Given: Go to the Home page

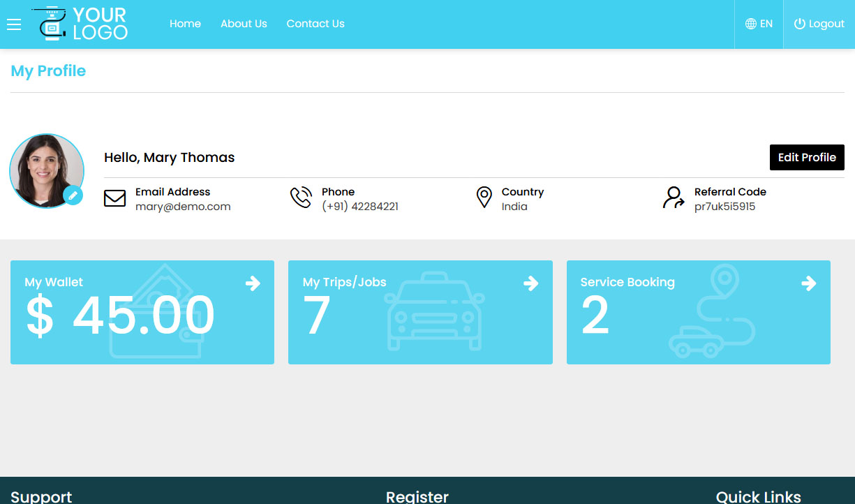Looking at the screenshot, I should [x=185, y=24].
